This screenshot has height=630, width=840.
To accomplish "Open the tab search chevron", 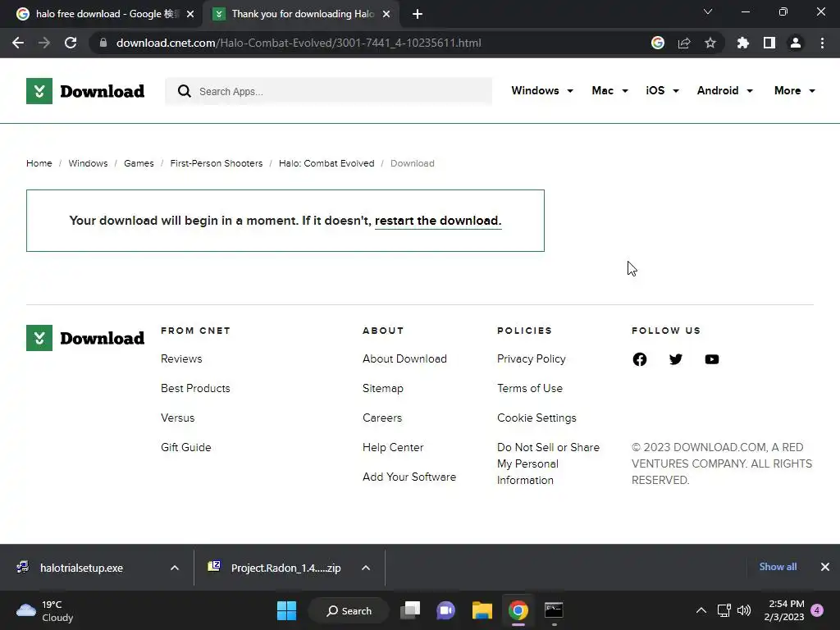I will tap(708, 11).
